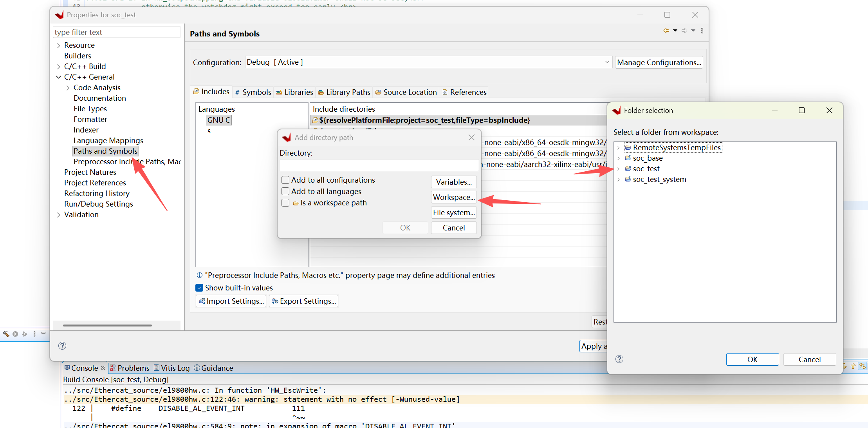868x428 pixels.
Task: Click the help question mark in Properties dialog
Action: pos(62,346)
